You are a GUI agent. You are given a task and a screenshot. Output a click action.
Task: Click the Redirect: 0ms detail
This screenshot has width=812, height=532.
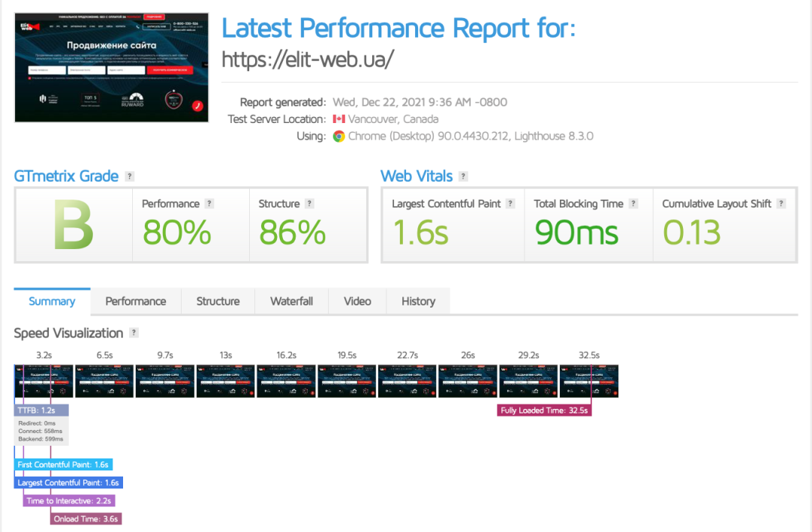click(x=37, y=423)
